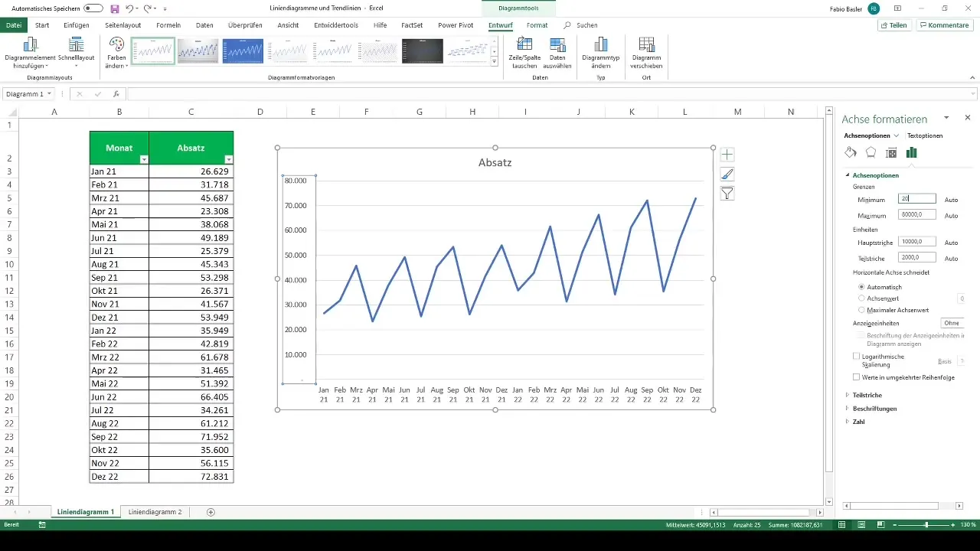Open the Formeln ribbon tab
The height and width of the screenshot is (551, 980).
(168, 25)
